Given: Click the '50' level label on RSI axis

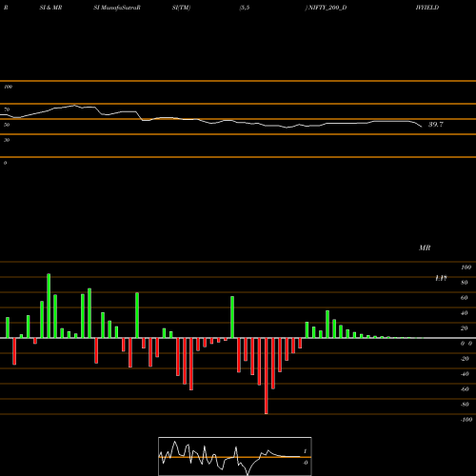Looking at the screenshot, I should tap(7, 125).
